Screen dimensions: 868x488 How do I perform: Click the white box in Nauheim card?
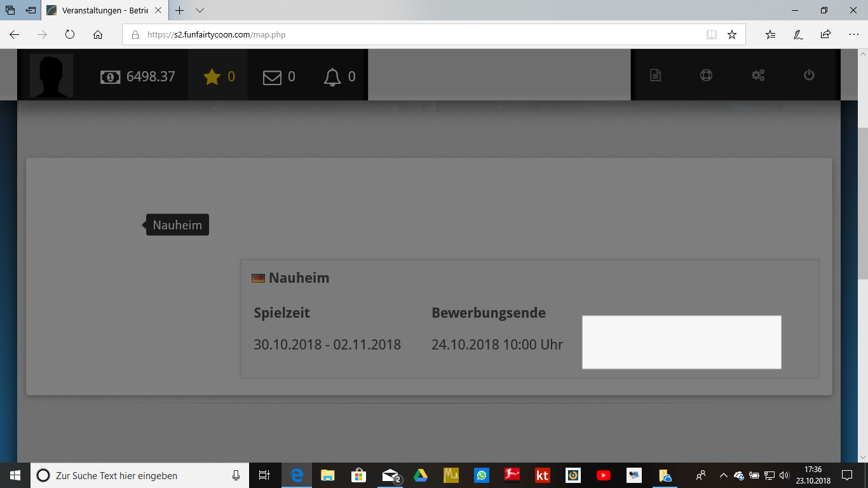point(681,342)
